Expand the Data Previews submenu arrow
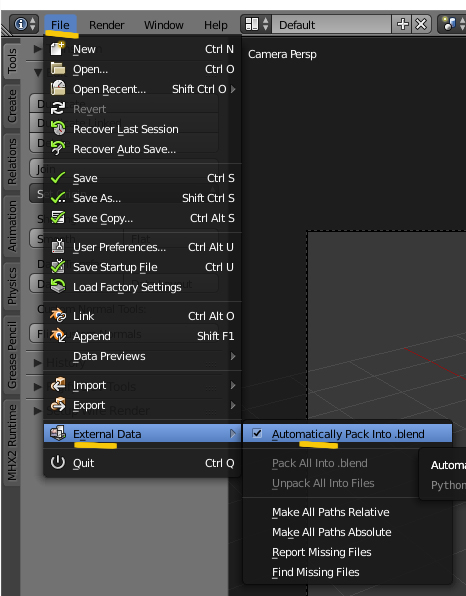Image resolution: width=466 pixels, height=596 pixels. [x=233, y=356]
